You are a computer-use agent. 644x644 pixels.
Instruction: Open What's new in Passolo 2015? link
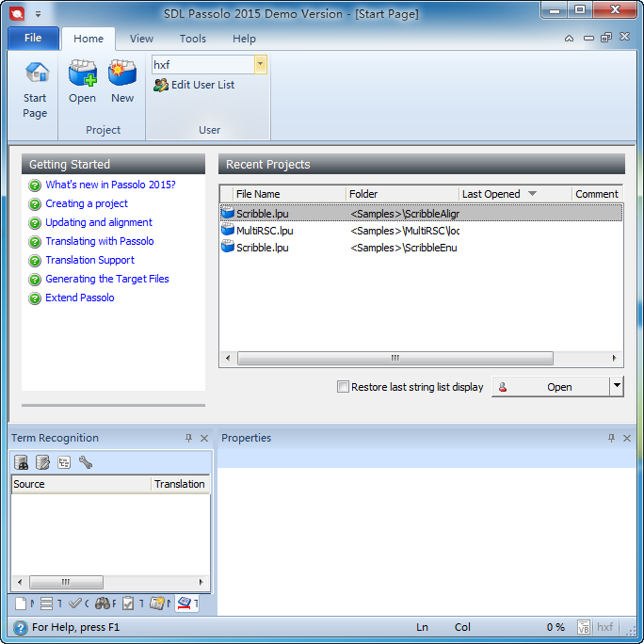(110, 185)
